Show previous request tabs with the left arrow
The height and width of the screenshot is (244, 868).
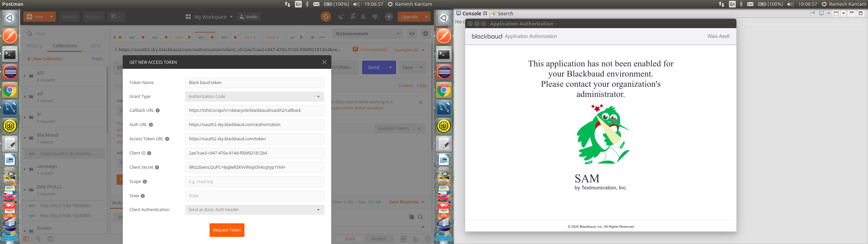(114, 37)
